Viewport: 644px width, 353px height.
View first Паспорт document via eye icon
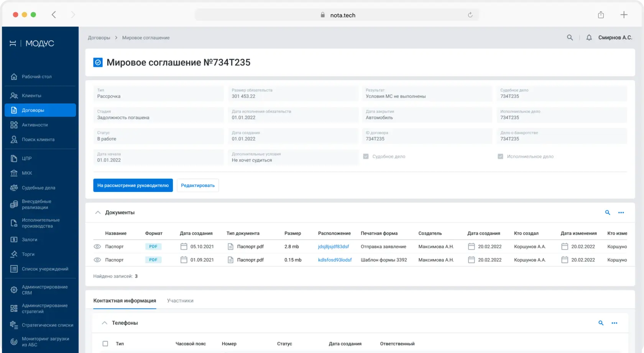pyautogui.click(x=97, y=247)
